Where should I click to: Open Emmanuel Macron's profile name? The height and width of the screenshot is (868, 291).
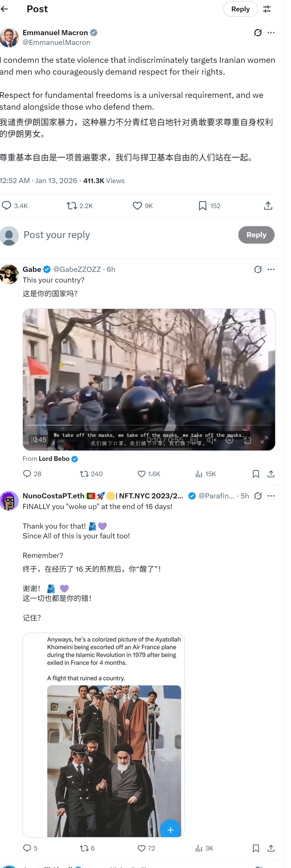[55, 33]
